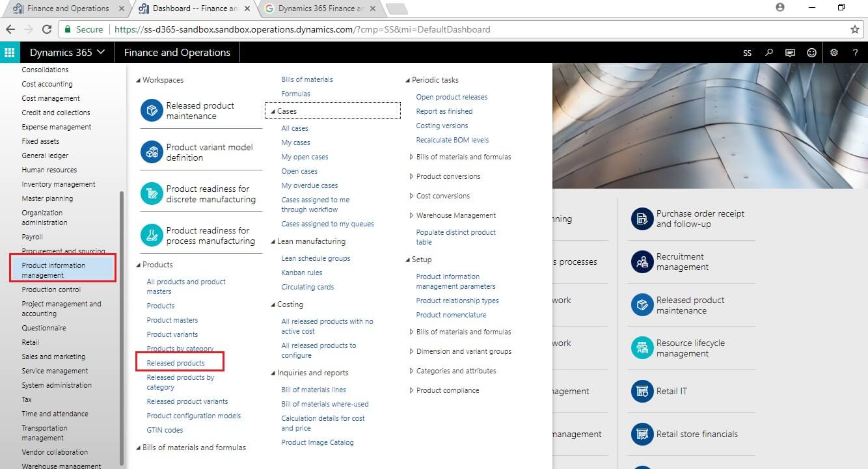Click the smiley feedback icon
The width and height of the screenshot is (868, 469).
(811, 53)
